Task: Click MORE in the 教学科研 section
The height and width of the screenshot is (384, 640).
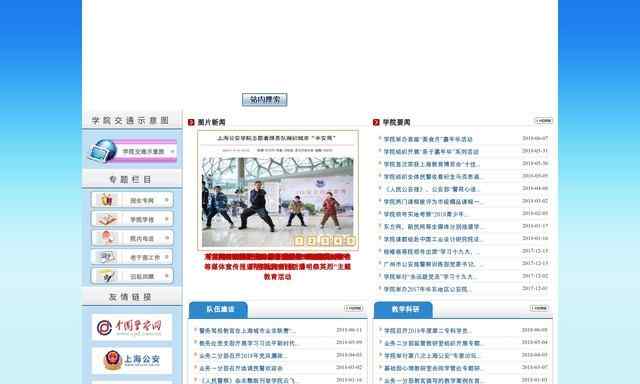Action: coord(539,308)
